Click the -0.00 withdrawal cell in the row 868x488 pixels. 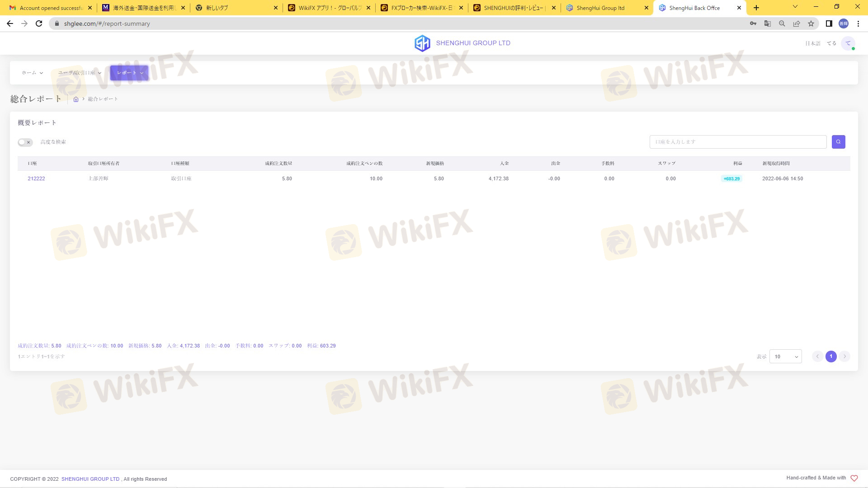[554, 179]
